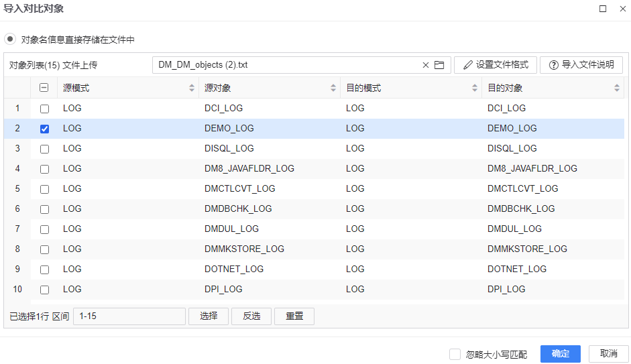
Task: Cancel with the 取消 button
Action: point(608,354)
